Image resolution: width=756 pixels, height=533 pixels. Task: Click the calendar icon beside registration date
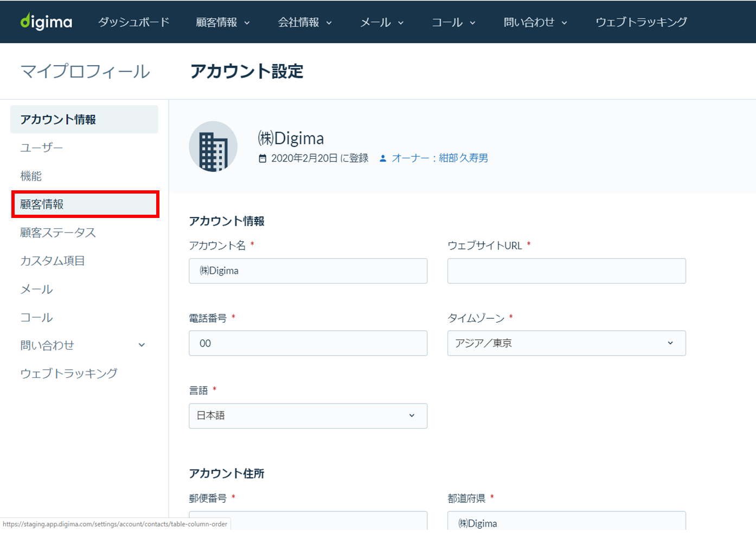coord(262,158)
